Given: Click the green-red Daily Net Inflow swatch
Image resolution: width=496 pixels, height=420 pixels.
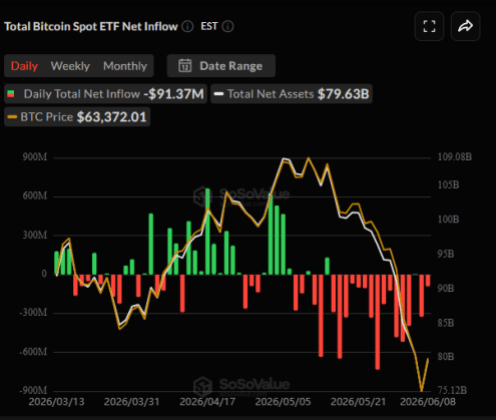Looking at the screenshot, I should pos(11,94).
